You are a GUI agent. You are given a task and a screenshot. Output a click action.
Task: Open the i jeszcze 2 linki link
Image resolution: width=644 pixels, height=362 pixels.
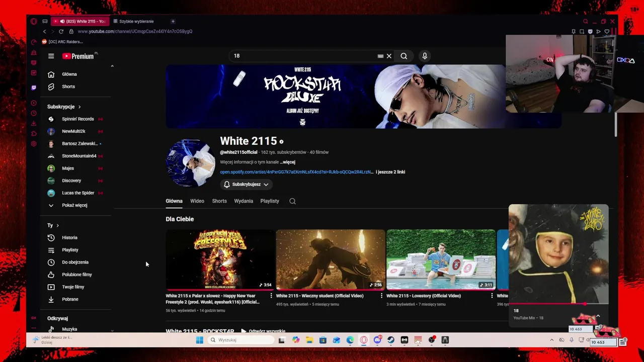[390, 172]
